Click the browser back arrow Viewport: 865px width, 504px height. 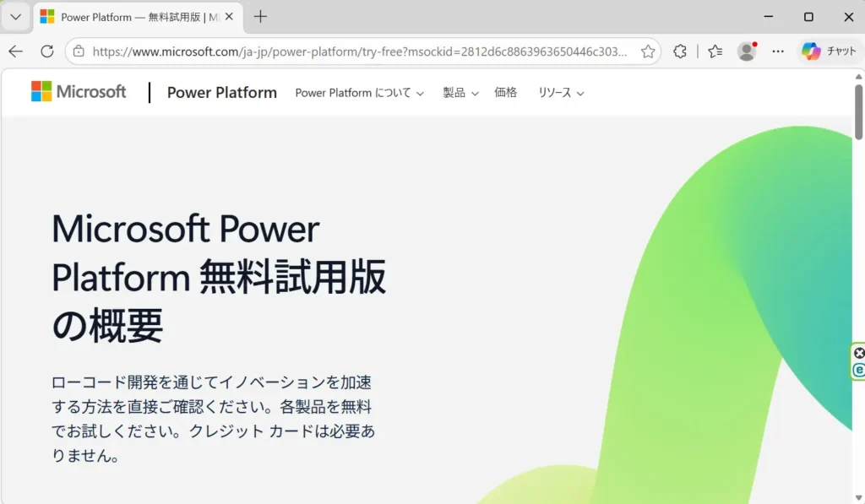15,51
